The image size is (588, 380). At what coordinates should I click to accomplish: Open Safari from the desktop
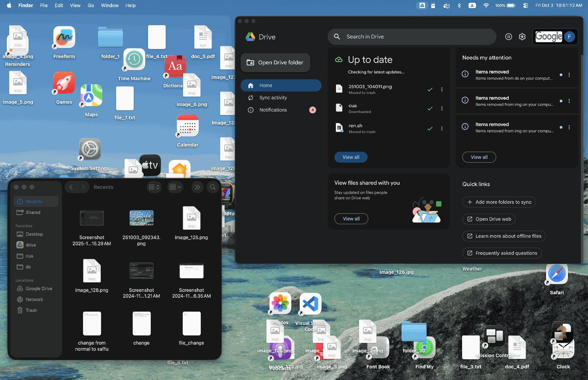tap(557, 275)
